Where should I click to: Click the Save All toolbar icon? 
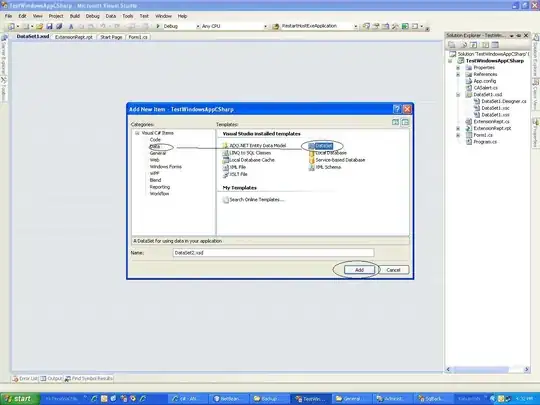59,26
